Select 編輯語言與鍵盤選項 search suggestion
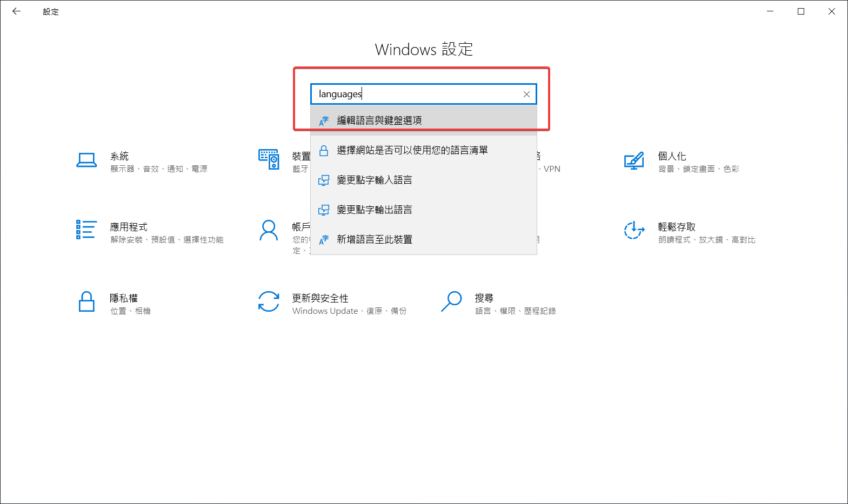Screen dimensions: 848x504 click(379, 120)
